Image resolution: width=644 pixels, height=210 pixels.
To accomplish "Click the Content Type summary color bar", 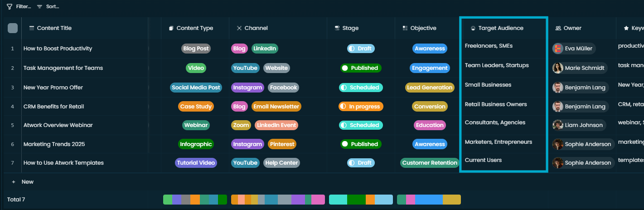I will coord(195,200).
